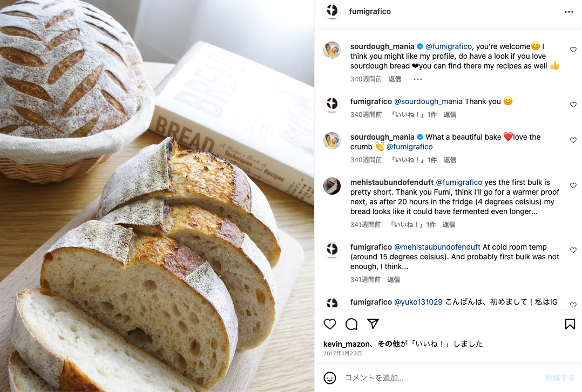This screenshot has width=582, height=392.
Task: Open the emoji picker smiley icon
Action: (x=329, y=378)
